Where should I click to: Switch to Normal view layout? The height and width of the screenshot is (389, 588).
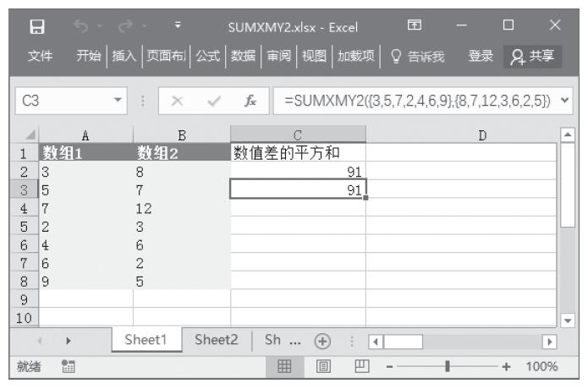pyautogui.click(x=287, y=366)
